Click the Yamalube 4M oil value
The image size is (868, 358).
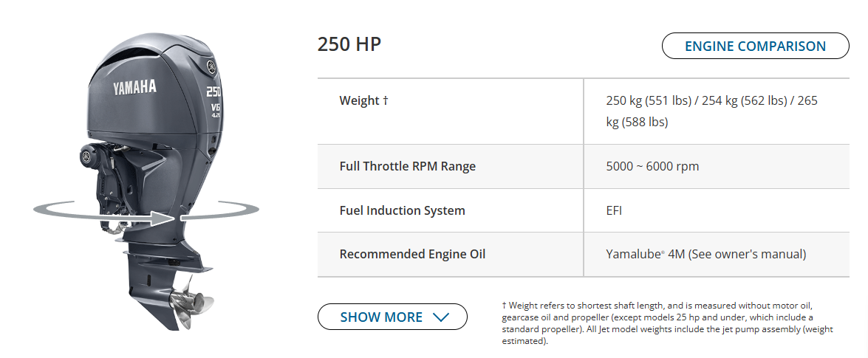coord(705,254)
